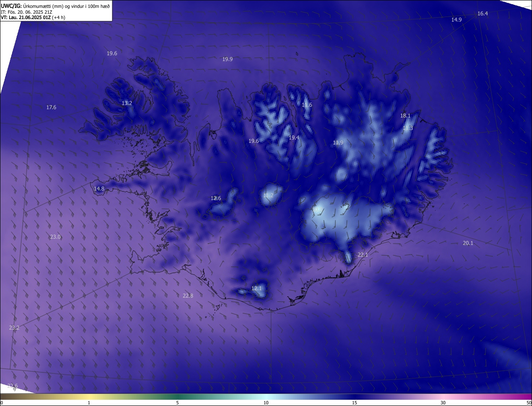This screenshot has height=406, width=532.
Task: Click the 5 tick on the color scale
Action: click(177, 403)
